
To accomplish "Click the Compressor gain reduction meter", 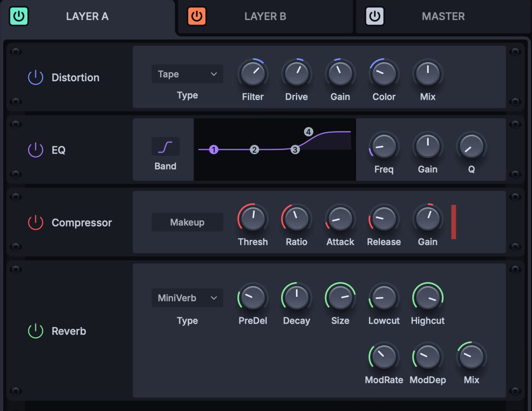I will (x=454, y=222).
